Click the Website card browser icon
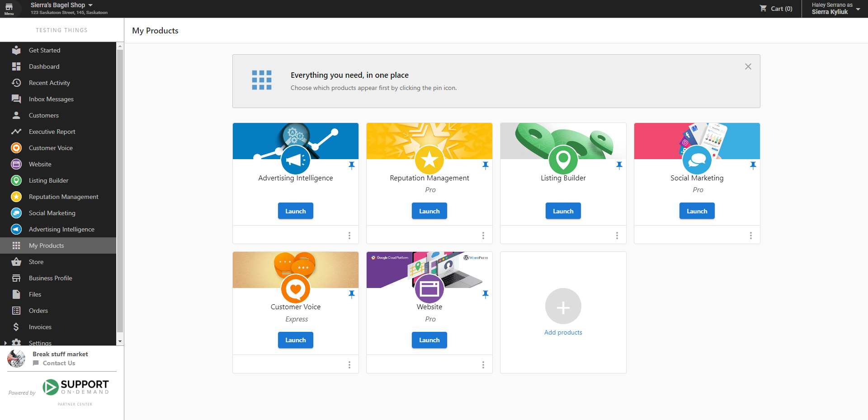 click(429, 288)
